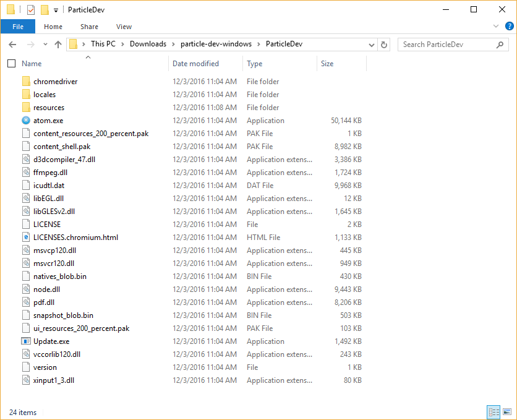This screenshot has width=517, height=420.
Task: Expand the chevron after Downloads
Action: coord(173,44)
